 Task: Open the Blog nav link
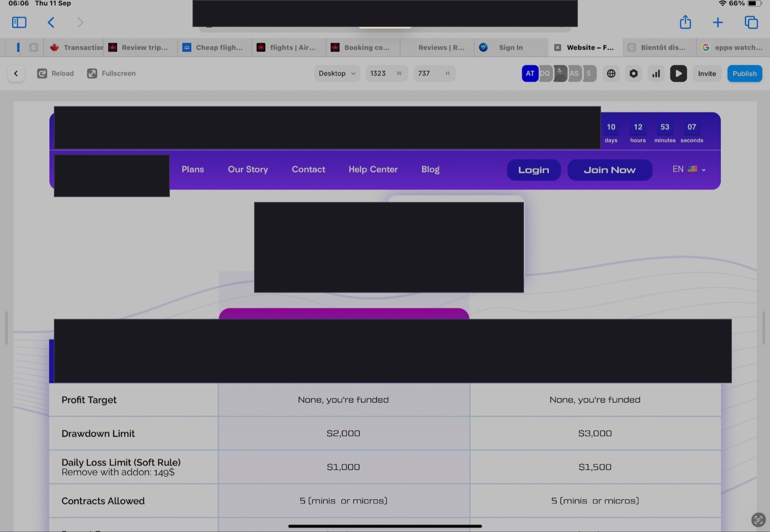(430, 169)
